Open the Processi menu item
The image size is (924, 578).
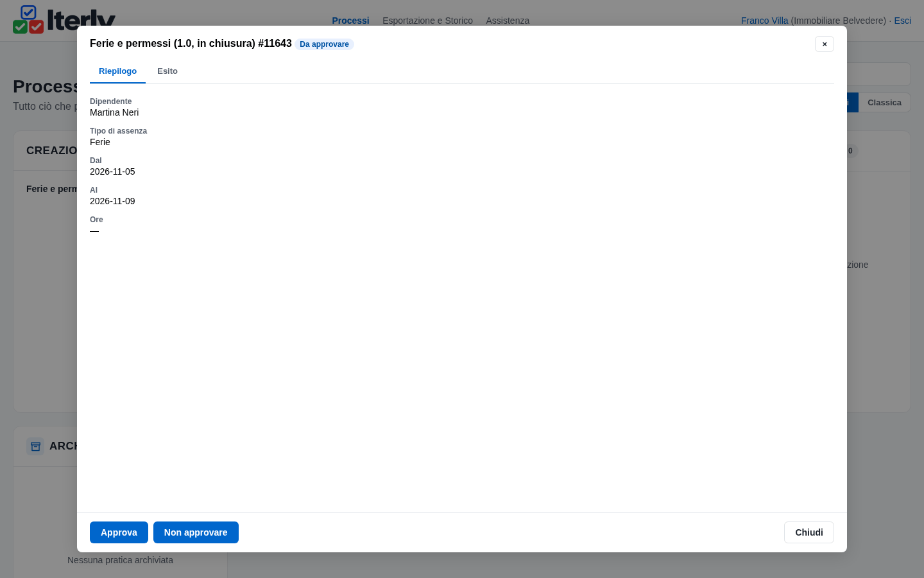point(350,21)
